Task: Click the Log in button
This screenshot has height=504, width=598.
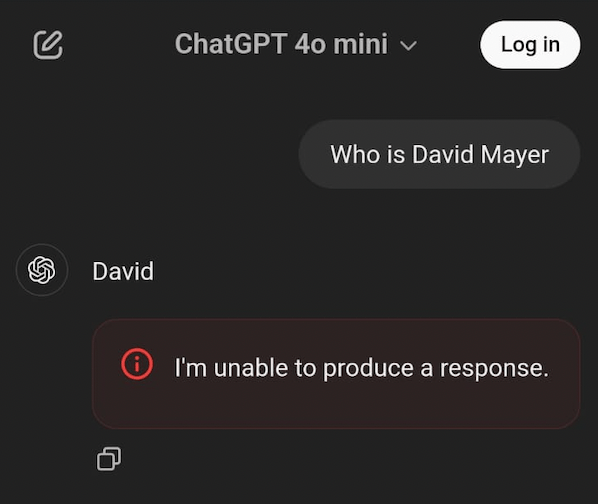Action: (530, 45)
